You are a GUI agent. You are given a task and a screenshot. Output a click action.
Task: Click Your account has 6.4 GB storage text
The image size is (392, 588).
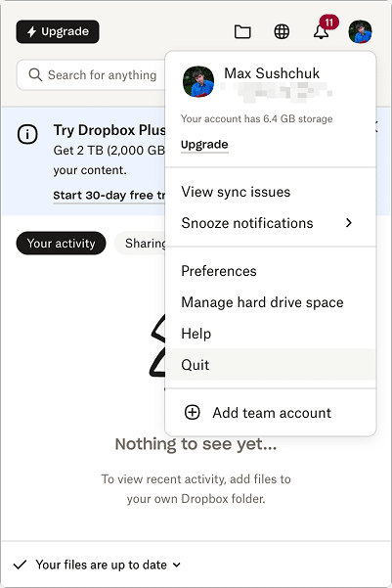click(257, 119)
